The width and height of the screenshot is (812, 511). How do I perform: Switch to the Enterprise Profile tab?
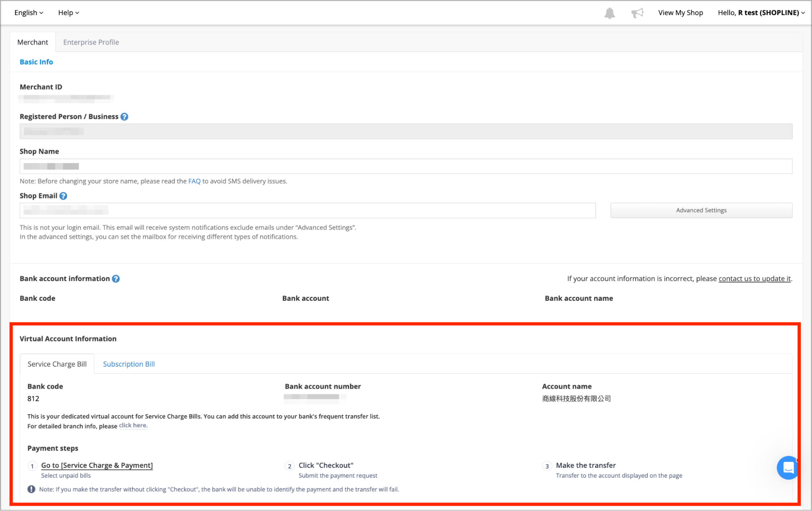point(91,42)
